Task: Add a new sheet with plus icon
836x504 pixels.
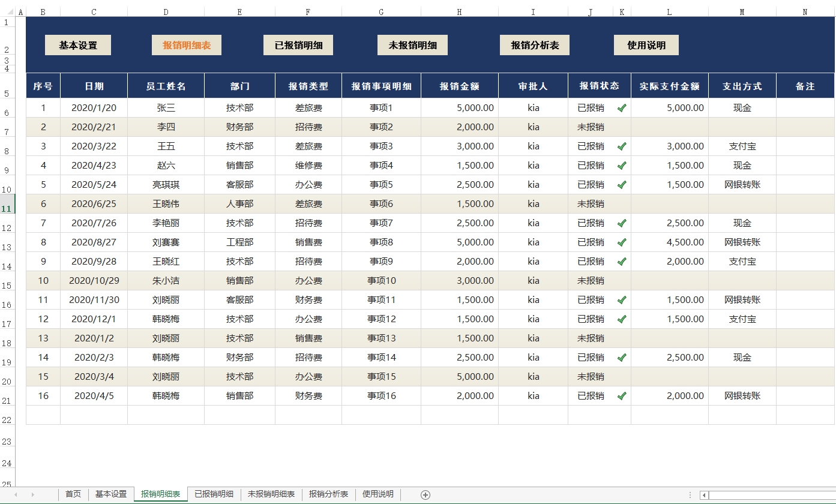Action: click(426, 495)
